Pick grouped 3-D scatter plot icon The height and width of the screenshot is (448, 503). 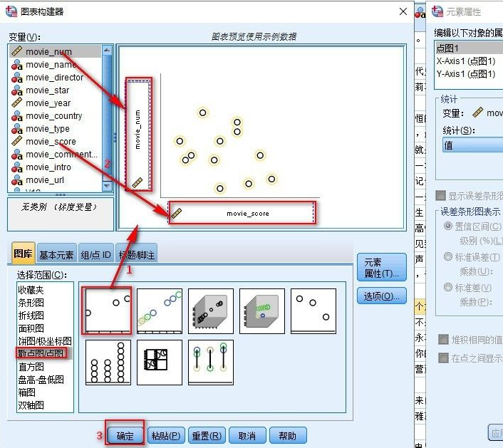262,311
